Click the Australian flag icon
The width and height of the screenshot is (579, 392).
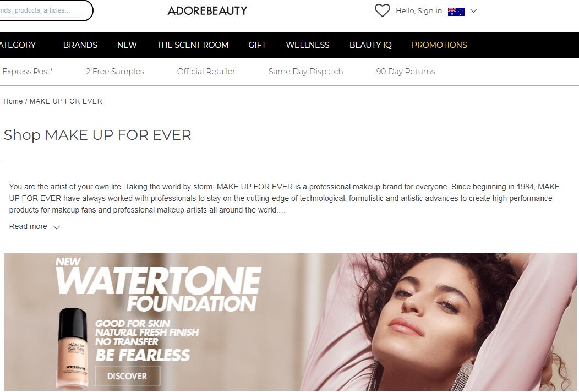point(456,12)
